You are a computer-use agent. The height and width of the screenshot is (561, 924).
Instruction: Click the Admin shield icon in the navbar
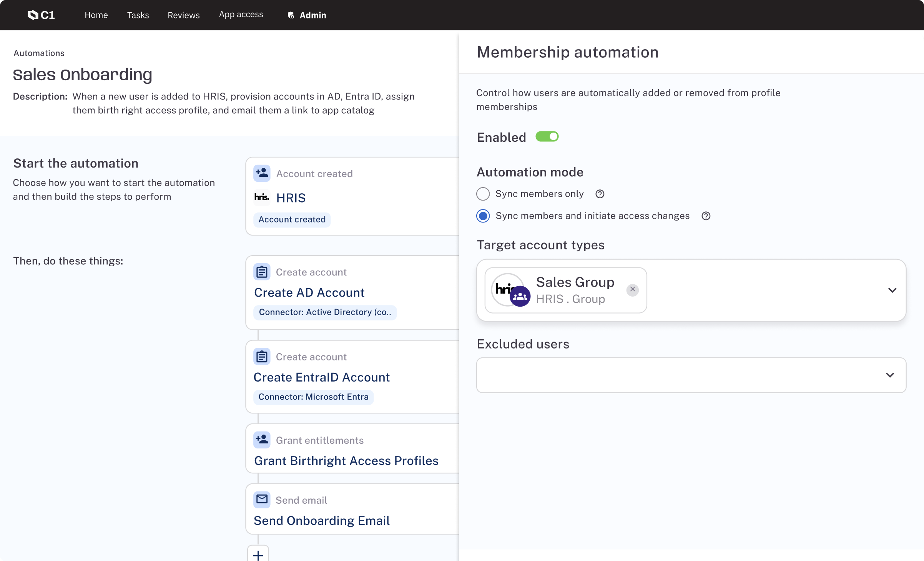point(290,15)
